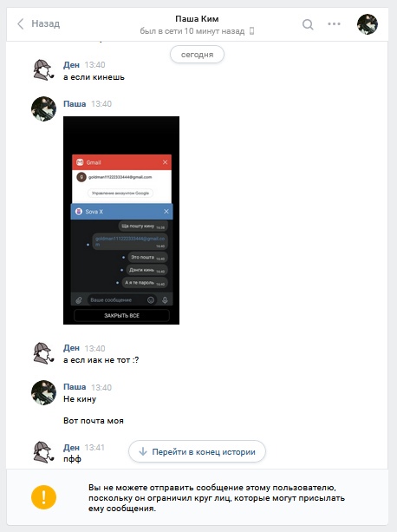
Task: Click Ден's avatar beside the 'пфф' message
Action: pos(43,452)
